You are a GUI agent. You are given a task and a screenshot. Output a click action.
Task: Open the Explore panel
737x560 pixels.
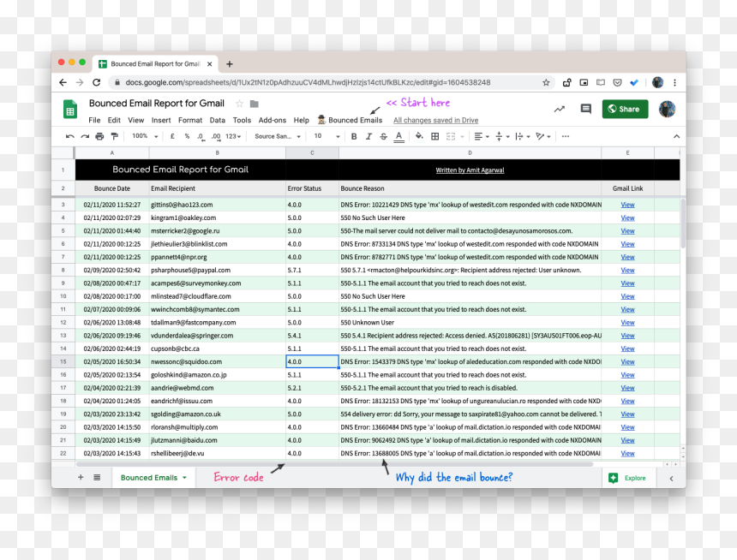pos(627,478)
